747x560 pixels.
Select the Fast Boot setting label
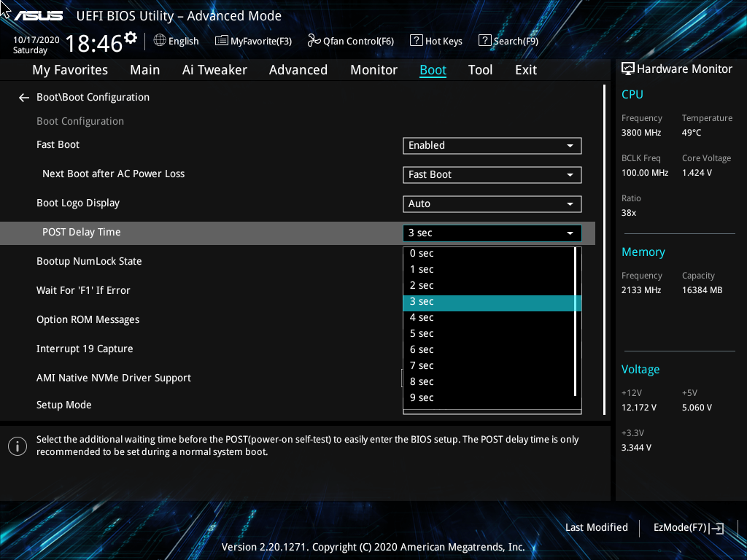click(x=58, y=145)
